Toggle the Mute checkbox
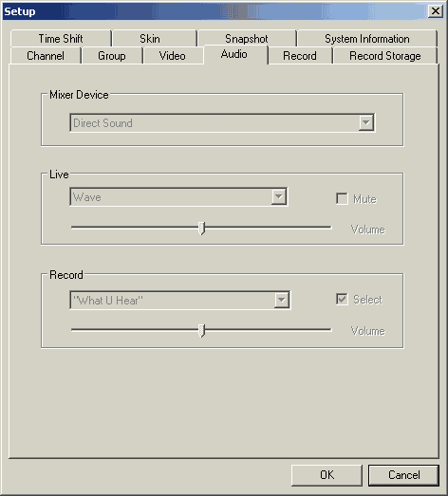This screenshot has width=448, height=496. pyautogui.click(x=342, y=199)
